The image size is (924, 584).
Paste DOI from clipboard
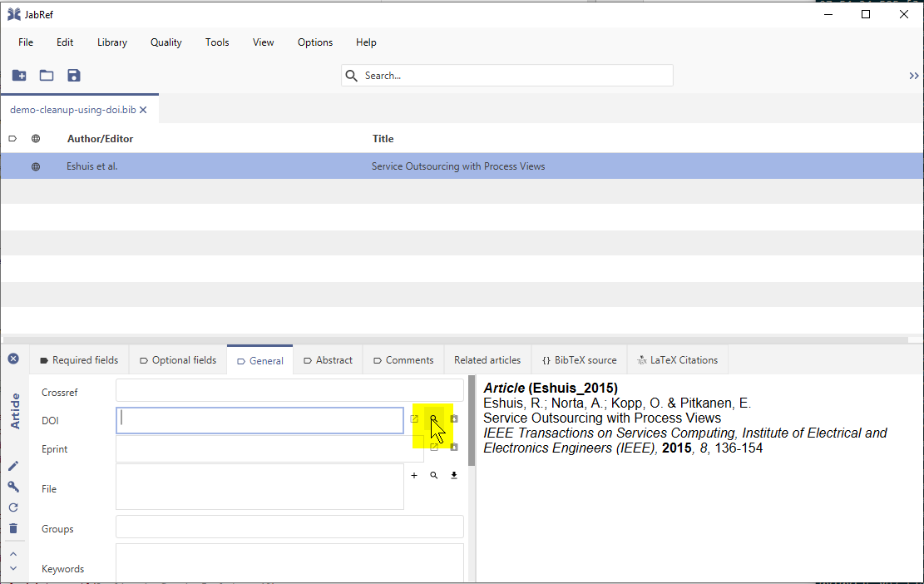tap(453, 418)
